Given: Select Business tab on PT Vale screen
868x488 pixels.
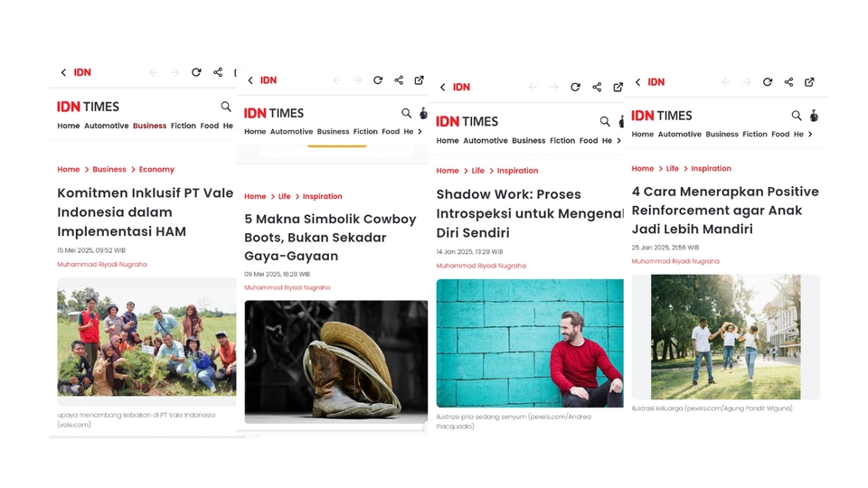Looking at the screenshot, I should click(x=149, y=126).
